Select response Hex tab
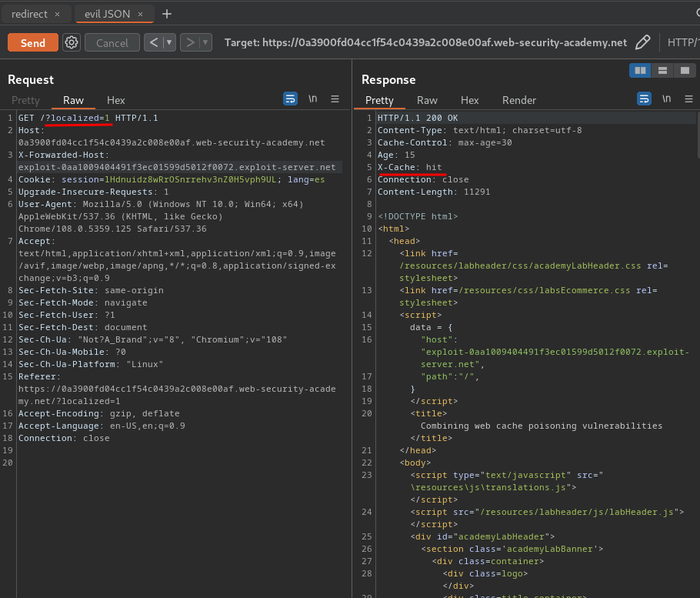This screenshot has width=700, height=598. point(470,101)
